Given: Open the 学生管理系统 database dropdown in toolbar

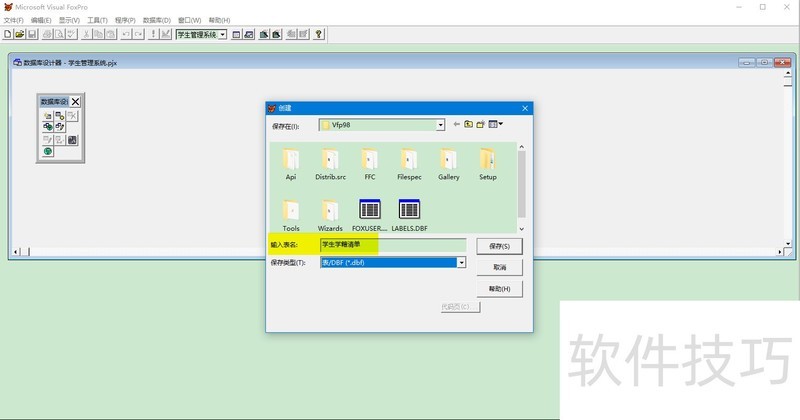Looking at the screenshot, I should [222, 34].
